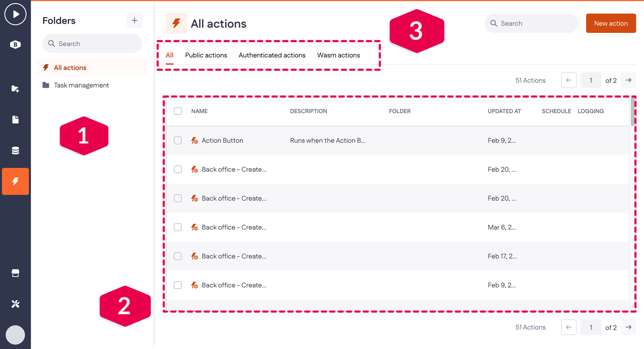Open the hexagon B icon in sidebar
This screenshot has width=644, height=349.
[15, 45]
